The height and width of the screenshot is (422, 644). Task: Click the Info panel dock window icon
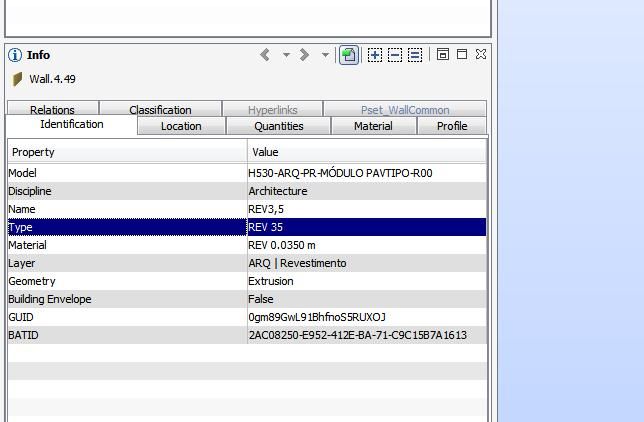pyautogui.click(x=442, y=54)
